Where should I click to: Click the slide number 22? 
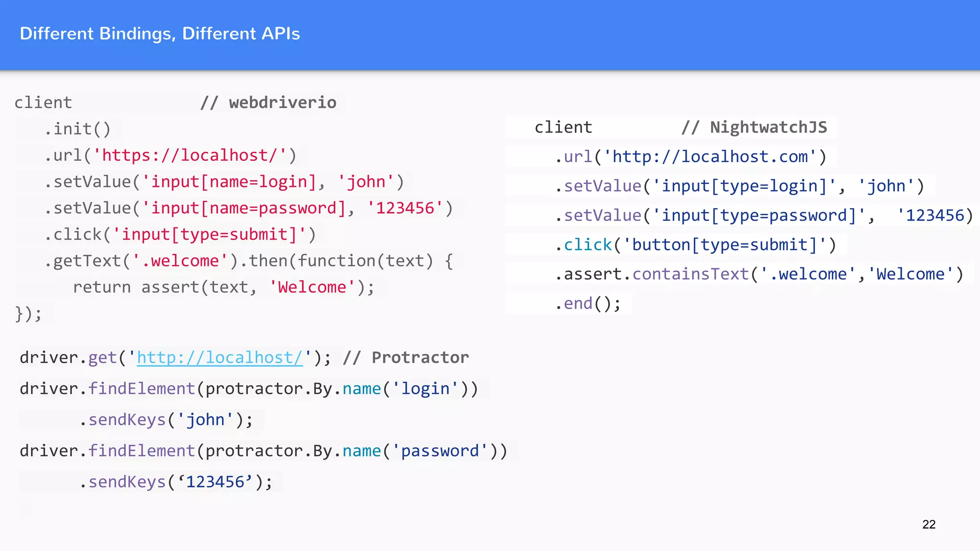click(928, 525)
